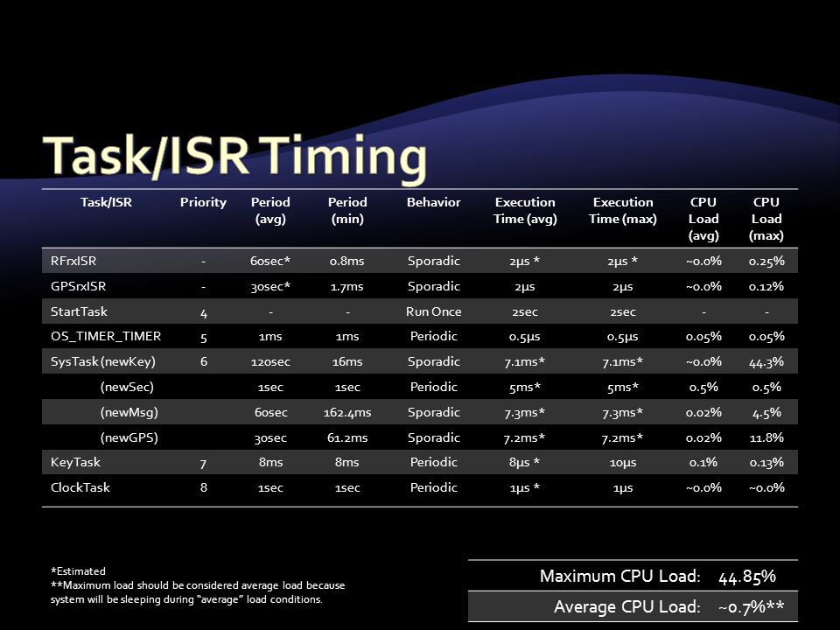
Task: Click priority '4' in StartTask row
Action: click(x=204, y=313)
